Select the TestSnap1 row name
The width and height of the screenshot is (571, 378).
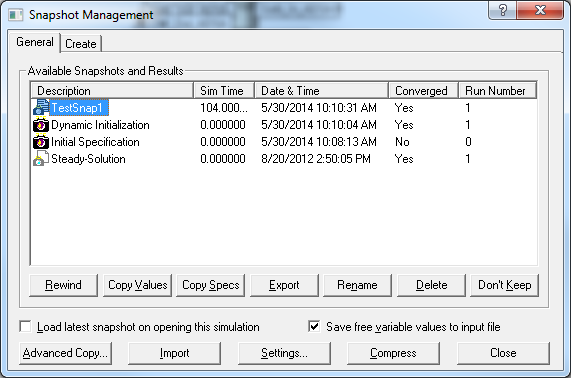tap(79, 108)
